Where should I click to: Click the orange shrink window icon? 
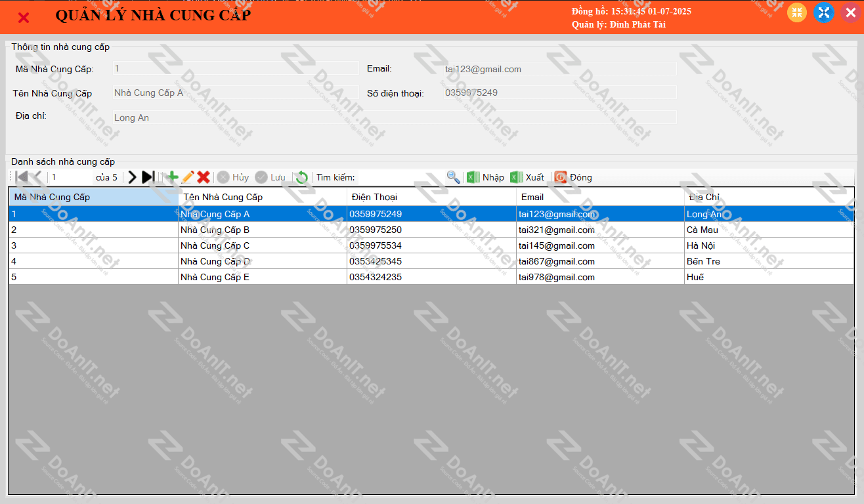[x=797, y=12]
